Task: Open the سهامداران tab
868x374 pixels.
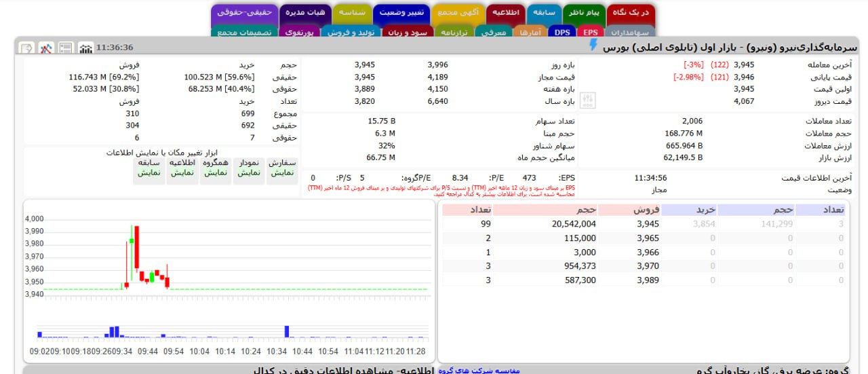Action: coord(630,32)
